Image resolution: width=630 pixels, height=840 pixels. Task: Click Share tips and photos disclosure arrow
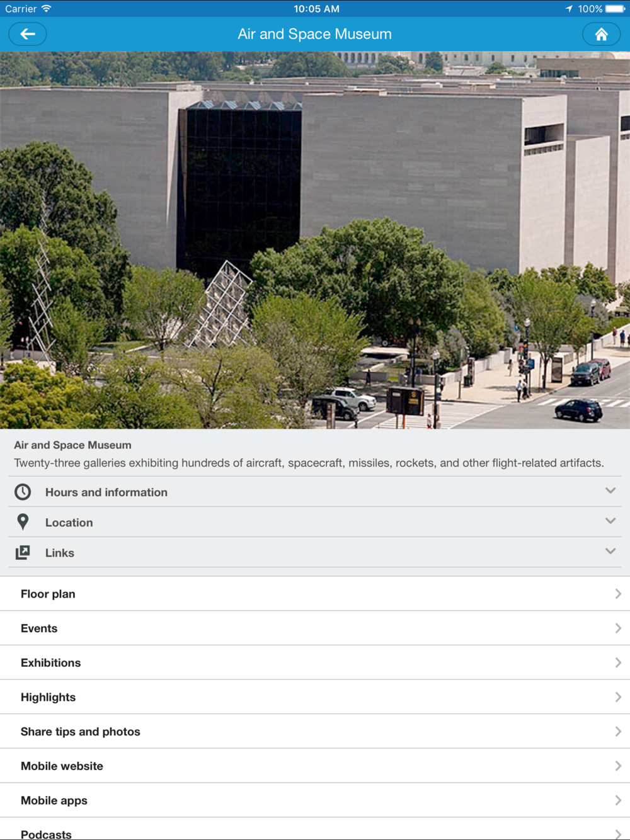(x=618, y=732)
